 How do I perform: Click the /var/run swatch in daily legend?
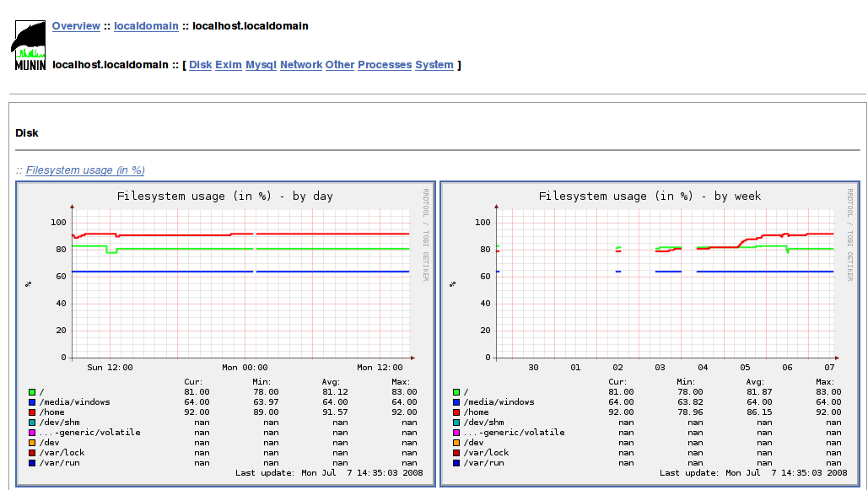[32, 463]
